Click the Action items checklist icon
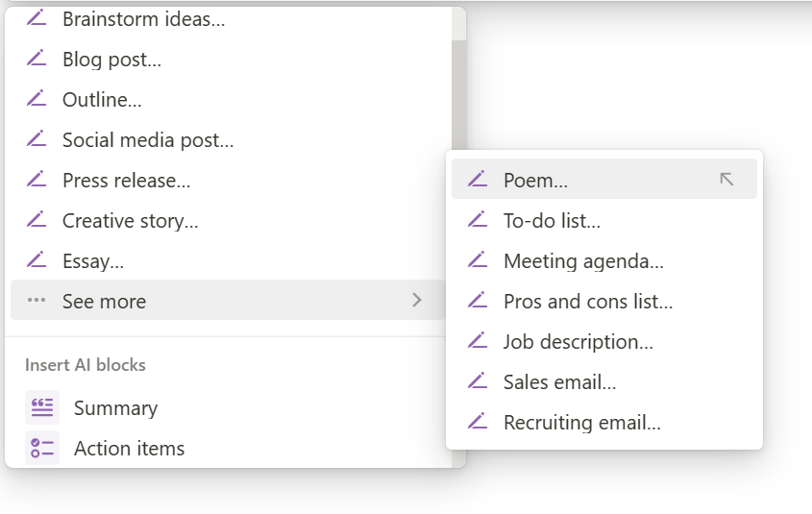The image size is (812, 514). [41, 448]
